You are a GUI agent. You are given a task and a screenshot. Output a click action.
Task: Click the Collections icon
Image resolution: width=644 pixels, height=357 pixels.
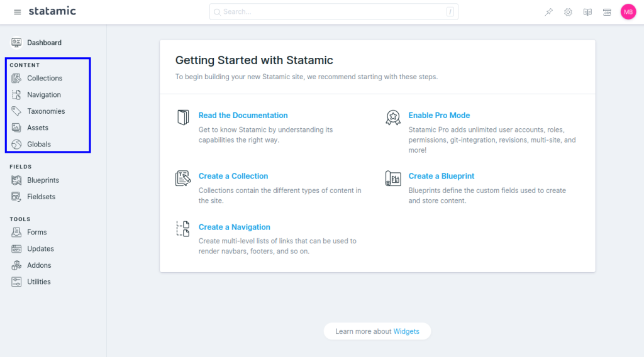pyautogui.click(x=16, y=78)
